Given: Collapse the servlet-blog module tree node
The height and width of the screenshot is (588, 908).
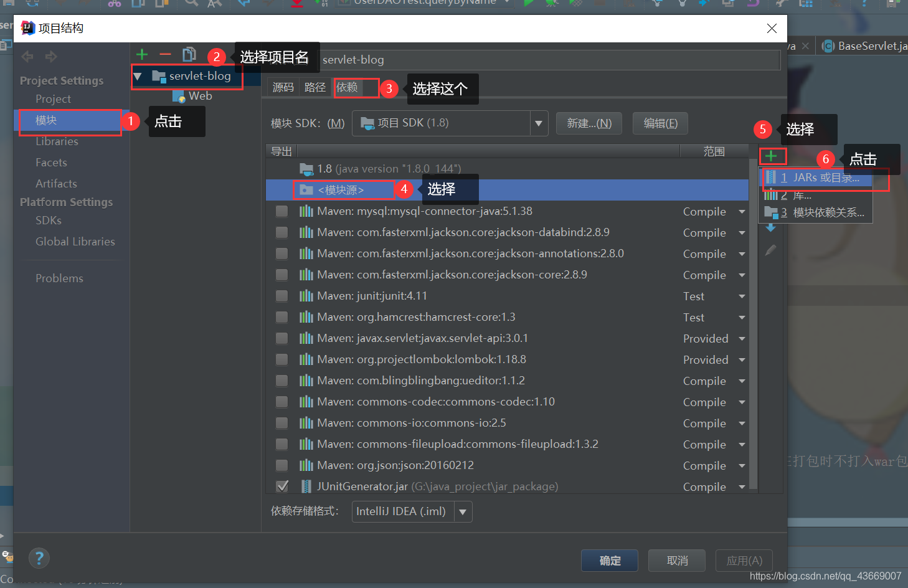Looking at the screenshot, I should [138, 77].
